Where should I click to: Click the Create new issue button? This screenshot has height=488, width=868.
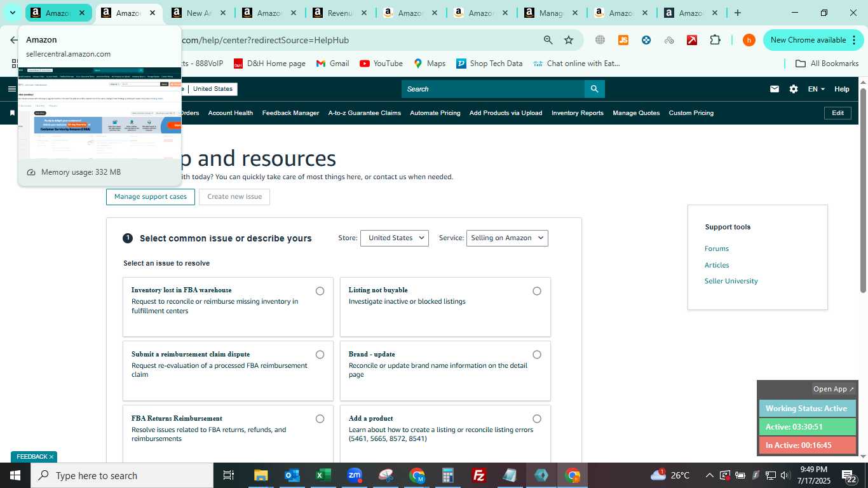click(x=234, y=197)
